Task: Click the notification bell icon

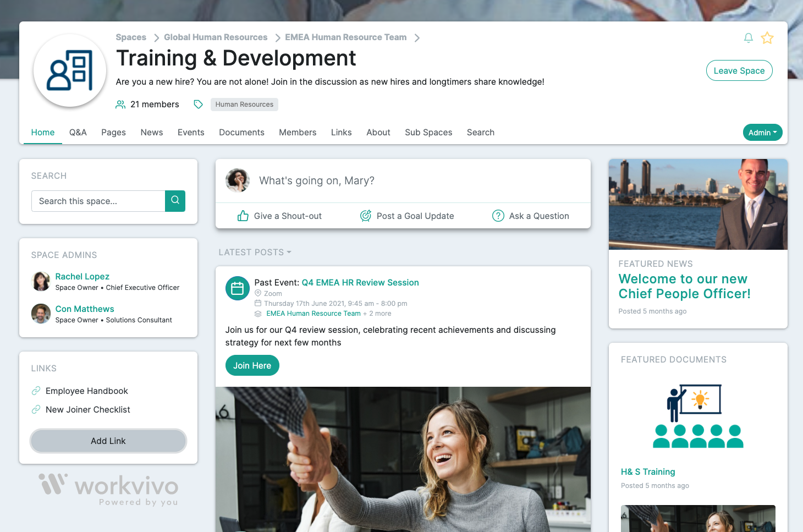Action: coord(748,38)
